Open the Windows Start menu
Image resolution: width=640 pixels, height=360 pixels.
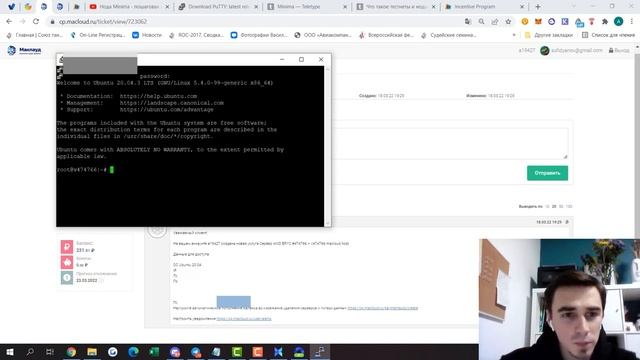click(x=9, y=351)
